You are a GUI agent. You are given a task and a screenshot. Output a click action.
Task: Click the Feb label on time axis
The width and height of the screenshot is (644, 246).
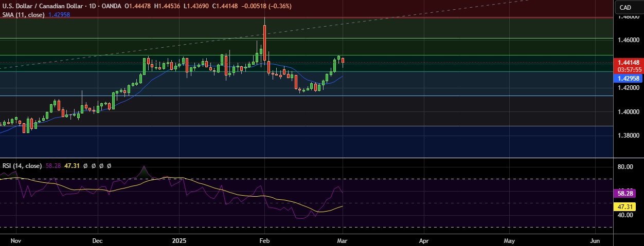[x=264, y=240]
